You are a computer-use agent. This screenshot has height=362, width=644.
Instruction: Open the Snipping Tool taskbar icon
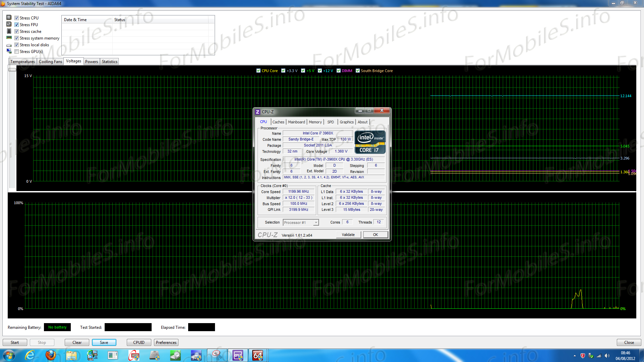tap(217, 355)
